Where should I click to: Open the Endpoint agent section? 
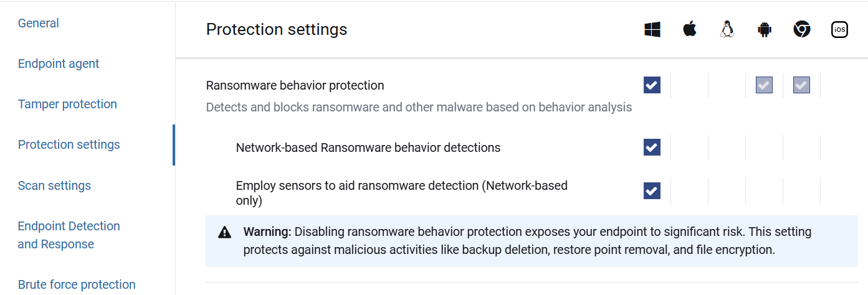(x=59, y=63)
